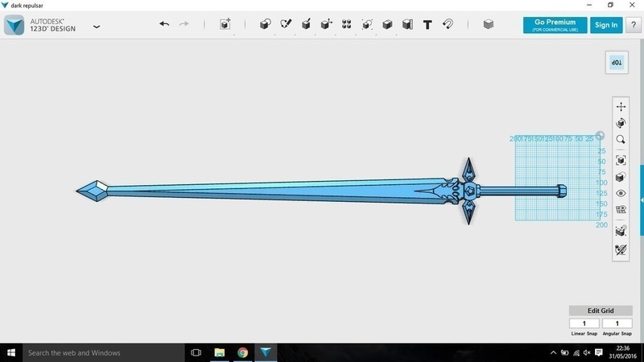Click the Search the web and Windows box
Viewport: 644px width, 362px height.
coord(104,352)
